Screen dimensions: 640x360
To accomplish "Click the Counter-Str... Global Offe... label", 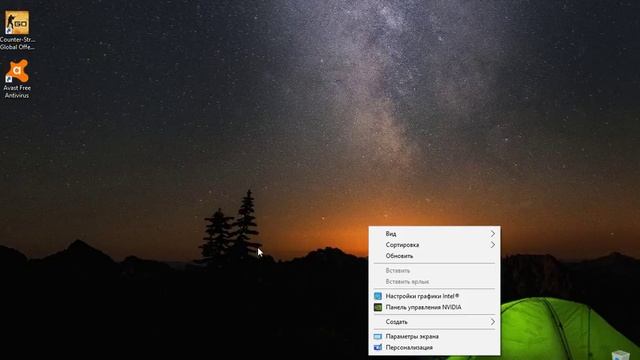I will click(x=17, y=43).
